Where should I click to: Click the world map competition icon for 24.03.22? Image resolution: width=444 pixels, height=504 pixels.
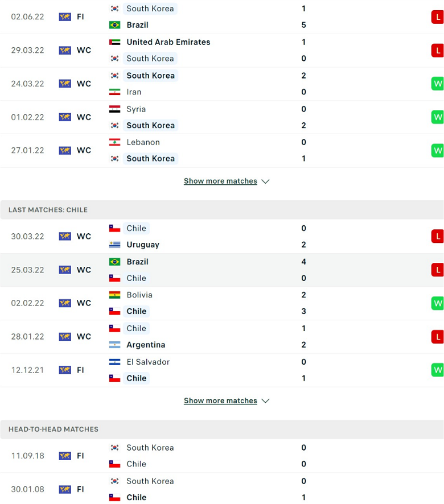[65, 84]
